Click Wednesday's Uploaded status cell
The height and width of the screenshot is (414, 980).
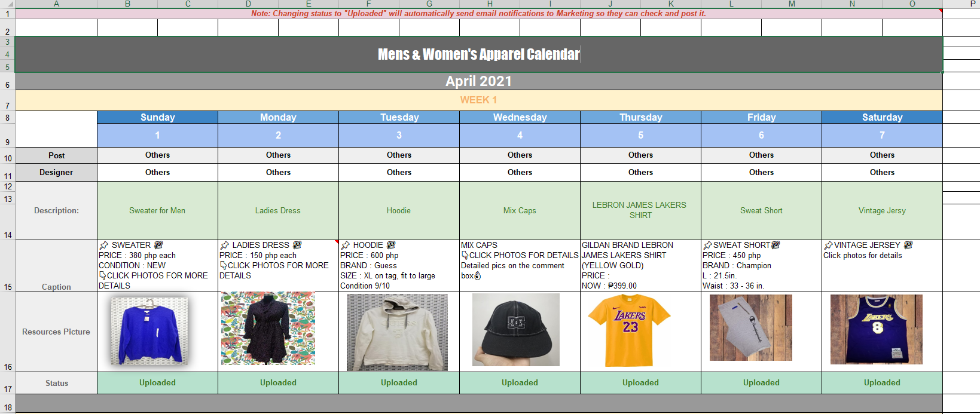(x=520, y=383)
